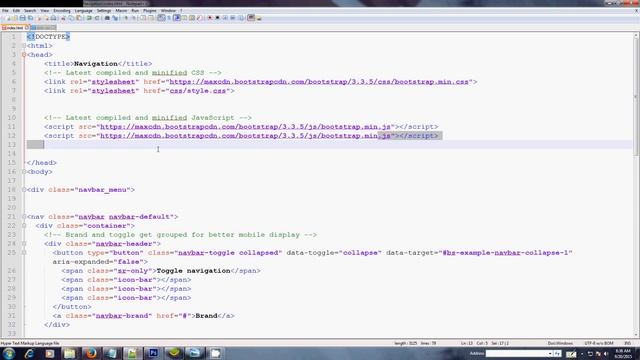Follow the css/style.css link on line 7
Viewport: 640px width, 360px height.
(198, 91)
